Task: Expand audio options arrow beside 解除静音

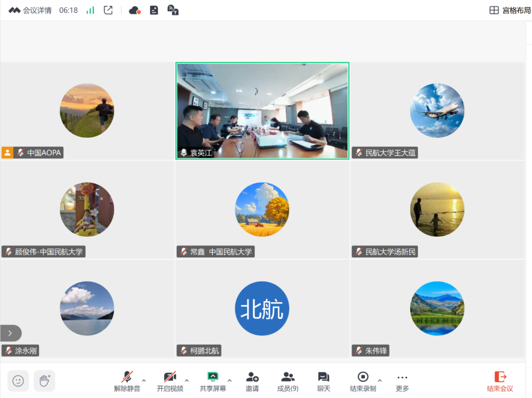Action: click(x=144, y=380)
